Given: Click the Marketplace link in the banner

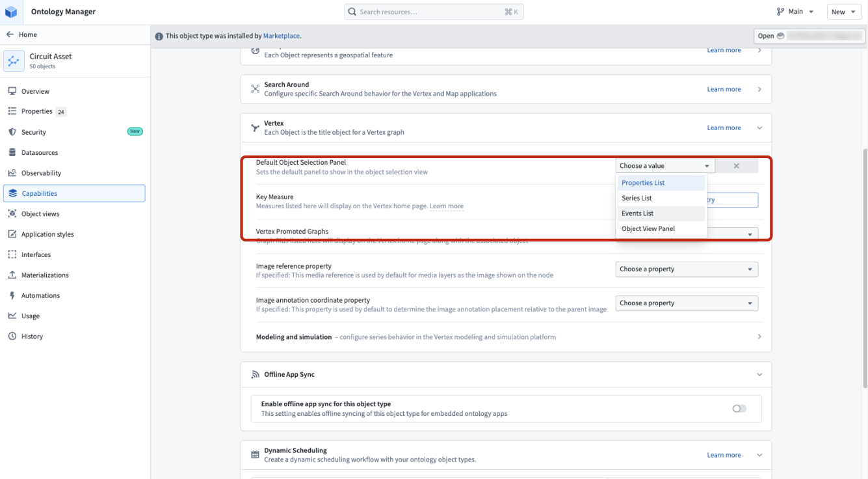Looking at the screenshot, I should (x=281, y=36).
